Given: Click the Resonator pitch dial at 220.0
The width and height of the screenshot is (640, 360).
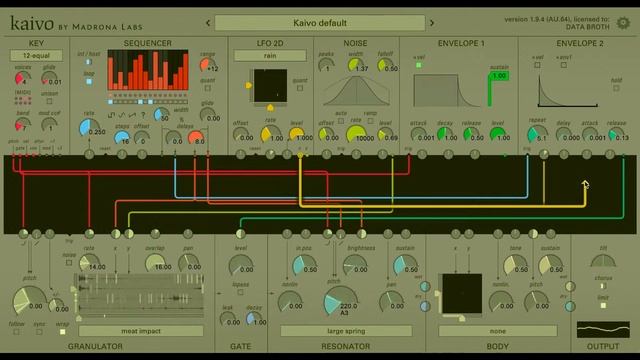Looking at the screenshot, I should (x=340, y=301).
